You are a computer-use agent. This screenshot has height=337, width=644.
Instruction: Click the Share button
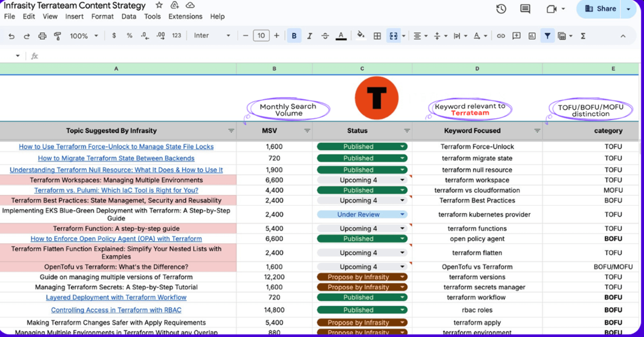(600, 9)
